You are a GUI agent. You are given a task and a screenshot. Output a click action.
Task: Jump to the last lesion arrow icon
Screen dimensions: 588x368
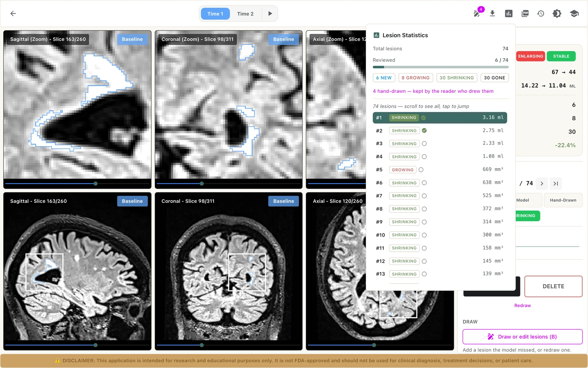[556, 184]
